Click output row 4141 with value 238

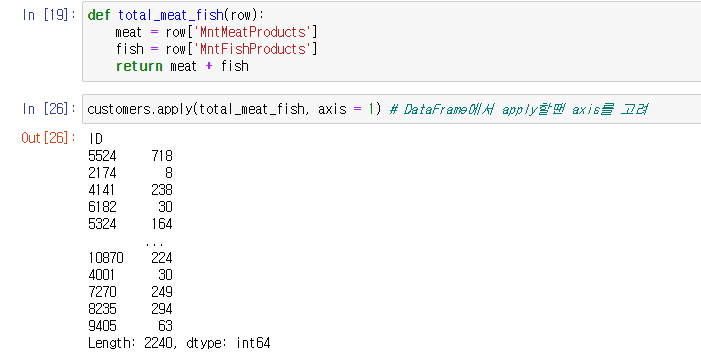point(130,190)
